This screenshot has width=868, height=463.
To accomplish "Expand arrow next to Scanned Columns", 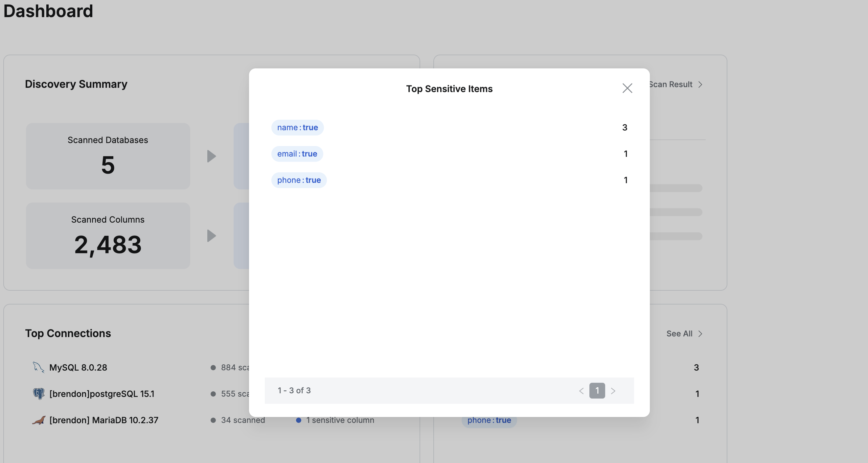I will (211, 236).
